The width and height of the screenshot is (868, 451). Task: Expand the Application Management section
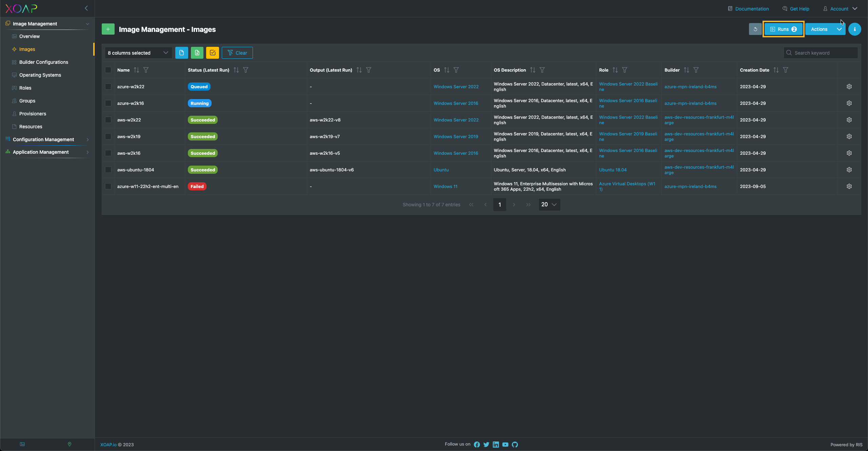pos(47,152)
